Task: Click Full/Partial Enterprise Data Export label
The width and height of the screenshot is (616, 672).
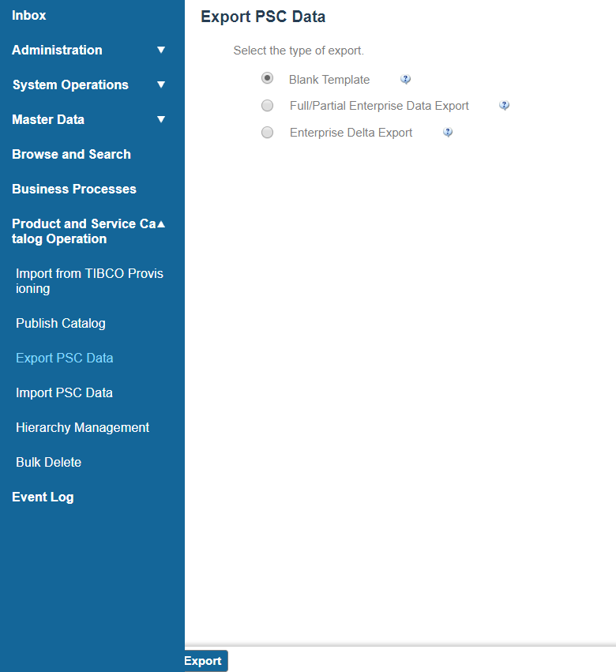Action: (x=379, y=106)
